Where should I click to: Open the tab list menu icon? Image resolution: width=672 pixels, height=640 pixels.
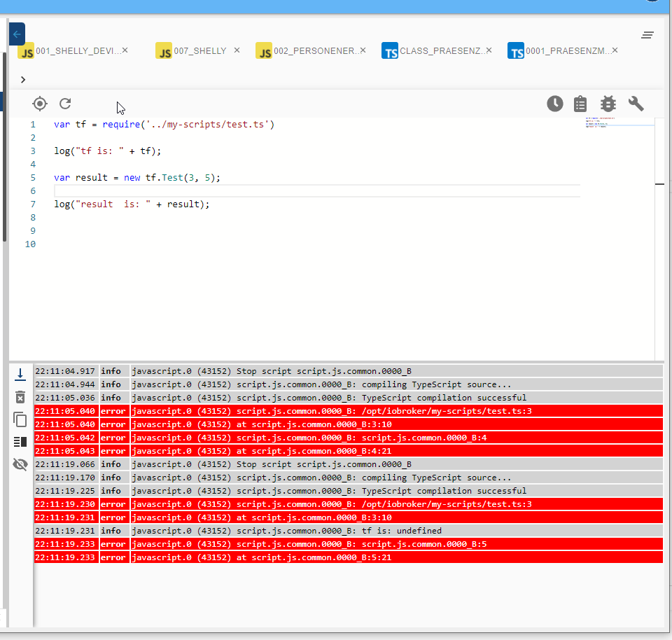[647, 35]
